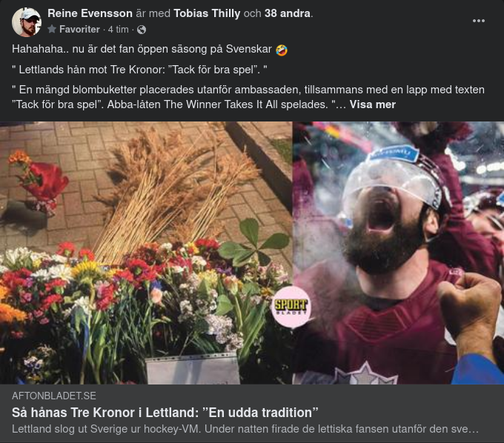Open the article headline about Tre Kronor

165,412
